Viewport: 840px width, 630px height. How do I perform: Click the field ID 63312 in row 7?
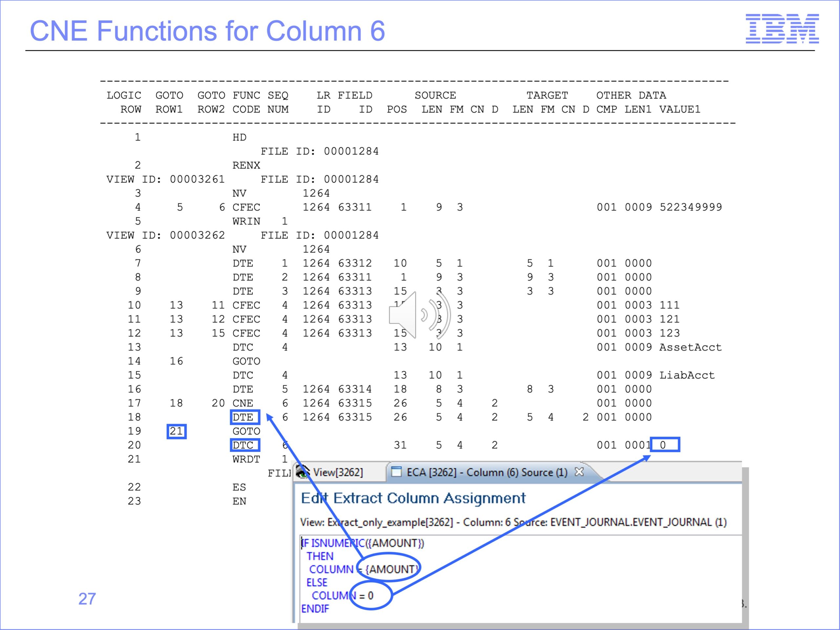coord(355,263)
